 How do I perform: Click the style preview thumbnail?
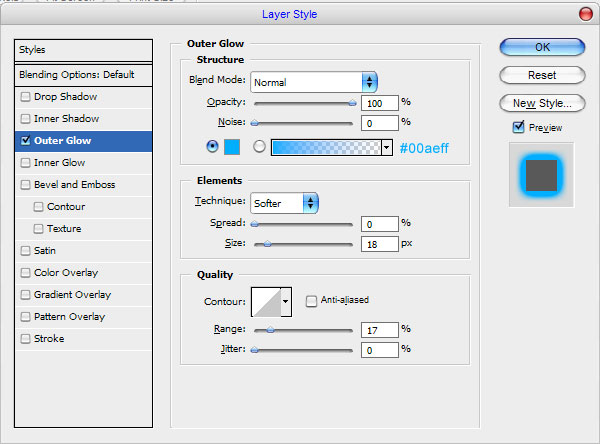click(541, 175)
